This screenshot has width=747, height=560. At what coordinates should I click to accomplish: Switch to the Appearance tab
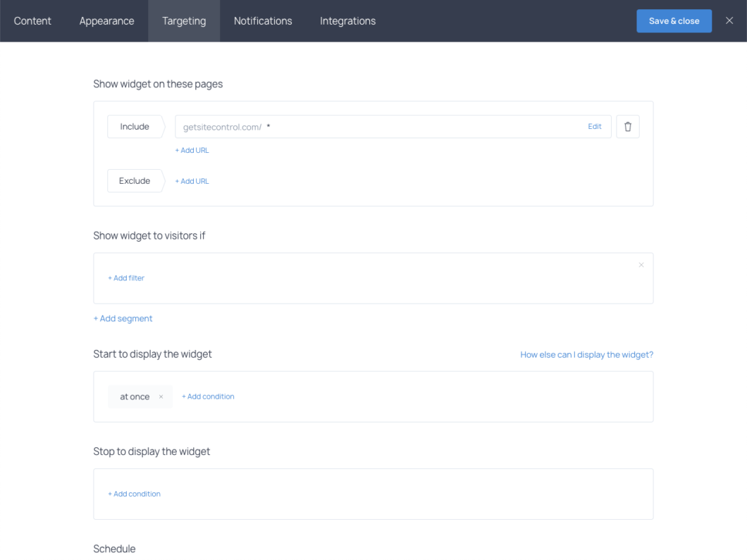pos(106,21)
